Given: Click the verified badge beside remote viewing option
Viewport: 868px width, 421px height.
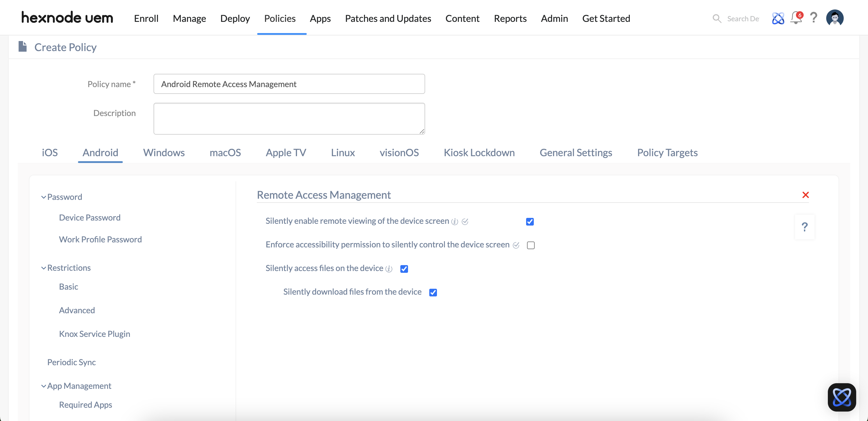Looking at the screenshot, I should [465, 221].
